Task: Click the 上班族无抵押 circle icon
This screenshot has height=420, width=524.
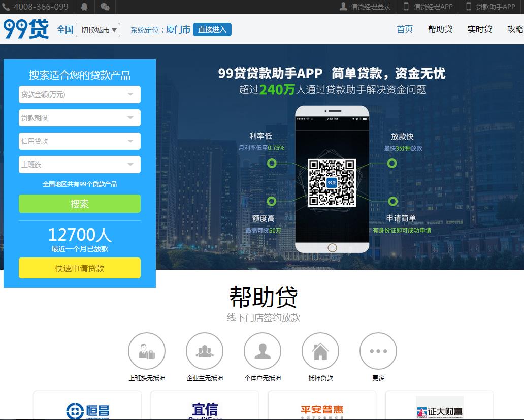Action: (x=147, y=351)
